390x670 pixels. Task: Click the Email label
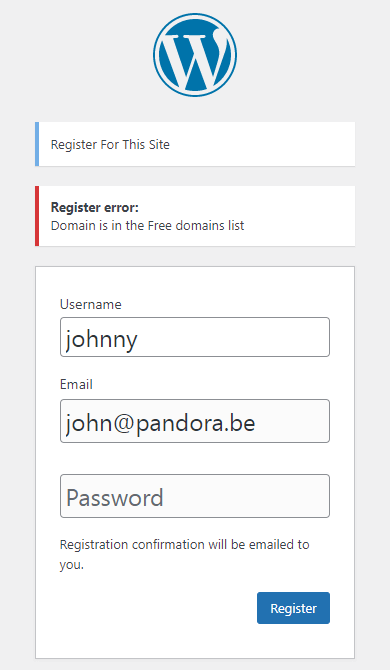coord(76,384)
